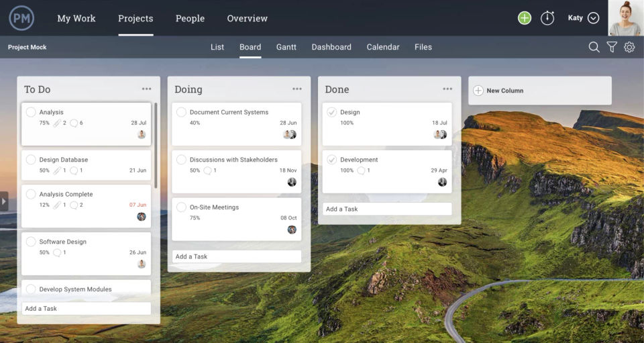The width and height of the screenshot is (644, 343).
Task: Click the plus icon beside New Column
Action: tap(478, 91)
